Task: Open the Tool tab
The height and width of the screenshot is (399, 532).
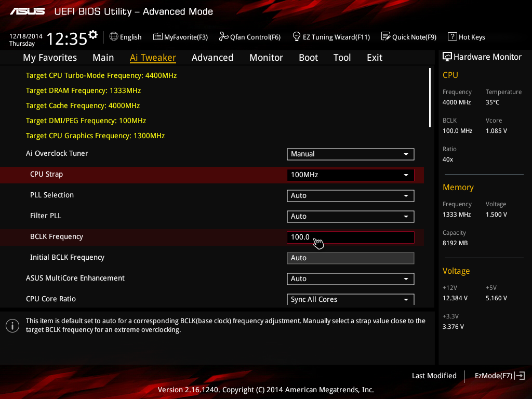Action: 342,58
